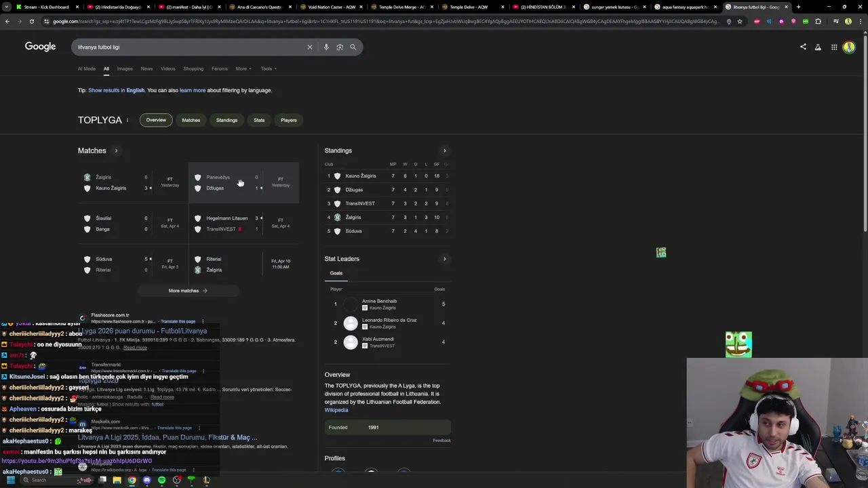Click player Leonardo Ribeiro da Cruz
Screen dimensions: 868x488
pos(387,323)
